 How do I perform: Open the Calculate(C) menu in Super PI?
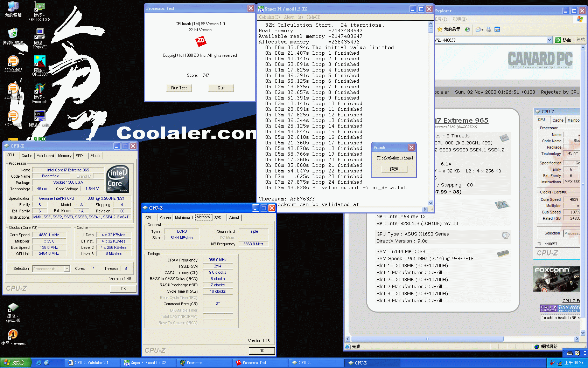click(x=269, y=17)
